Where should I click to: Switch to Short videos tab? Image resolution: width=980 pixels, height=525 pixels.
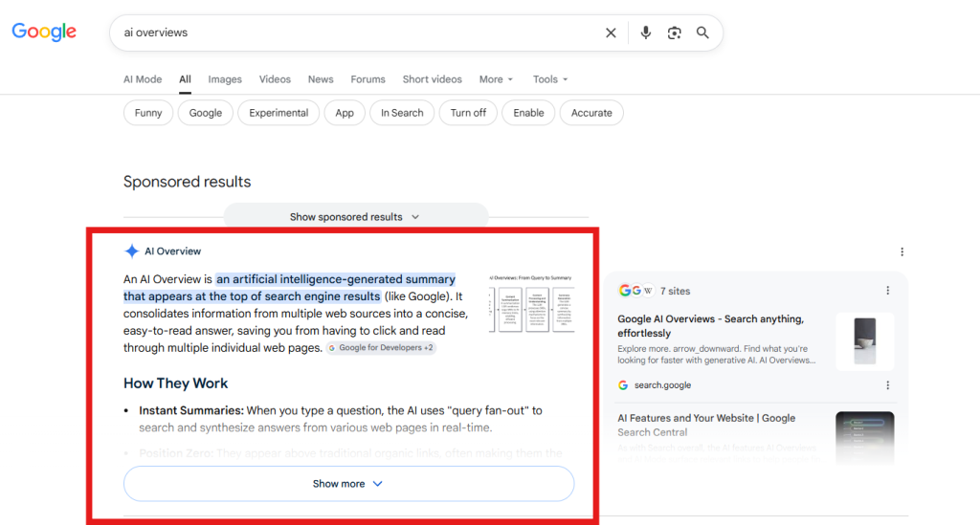(x=433, y=79)
